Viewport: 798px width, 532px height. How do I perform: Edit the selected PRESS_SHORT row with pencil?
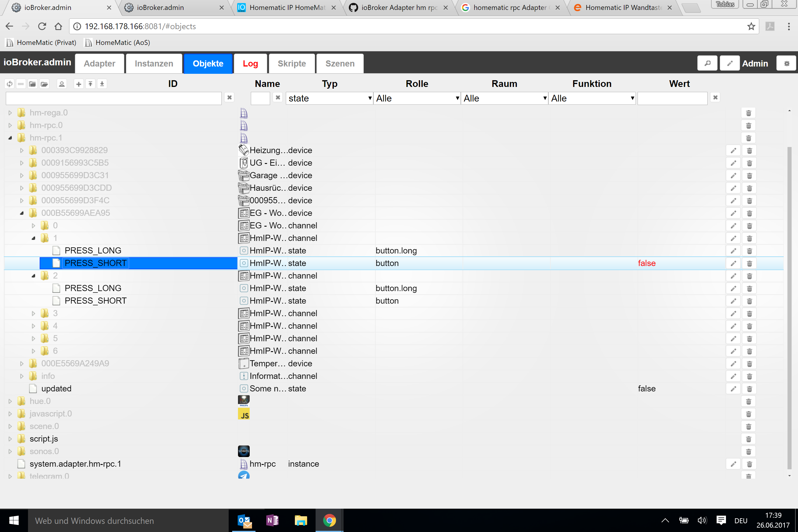(x=733, y=264)
